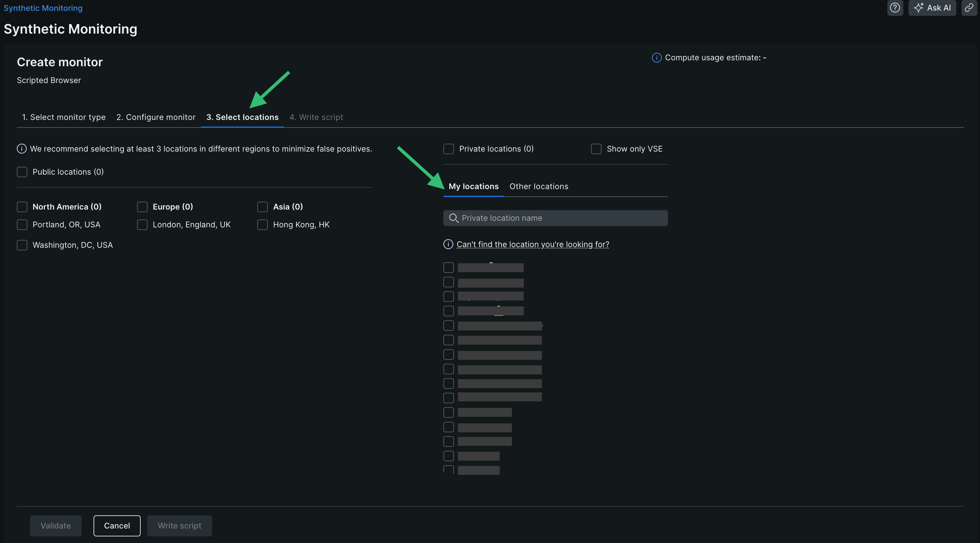Switch to the Other locations tab
Viewport: 980px width, 543px height.
[539, 186]
